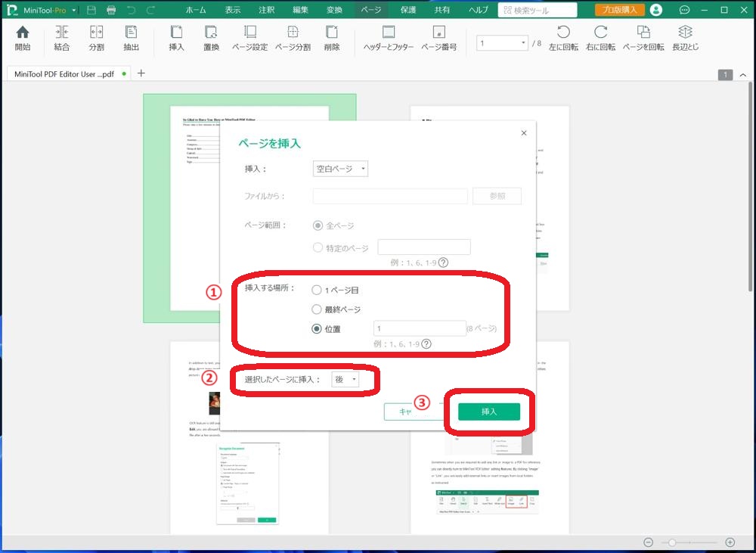Image resolution: width=756 pixels, height=553 pixels.
Task: Select the 抽出 extract tool
Action: pyautogui.click(x=131, y=38)
